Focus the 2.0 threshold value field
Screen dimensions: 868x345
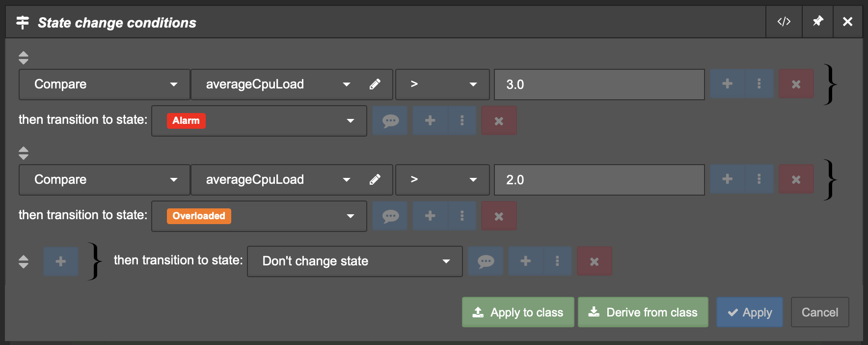coord(599,180)
